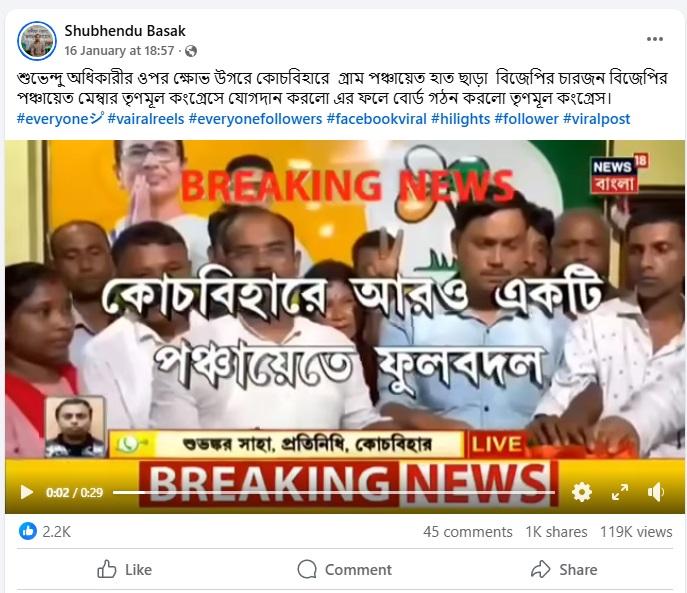687x593 pixels.
Task: Like the post with thumbs-up button
Action: pyautogui.click(x=124, y=570)
